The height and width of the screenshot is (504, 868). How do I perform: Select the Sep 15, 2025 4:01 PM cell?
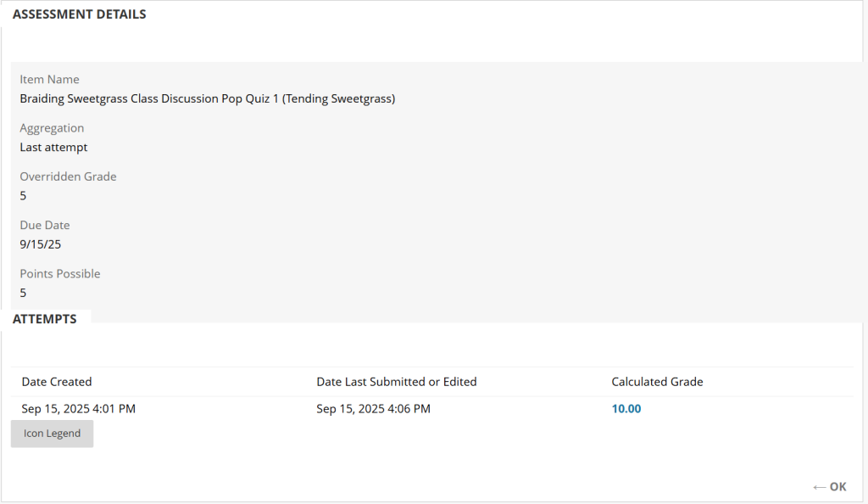click(79, 409)
